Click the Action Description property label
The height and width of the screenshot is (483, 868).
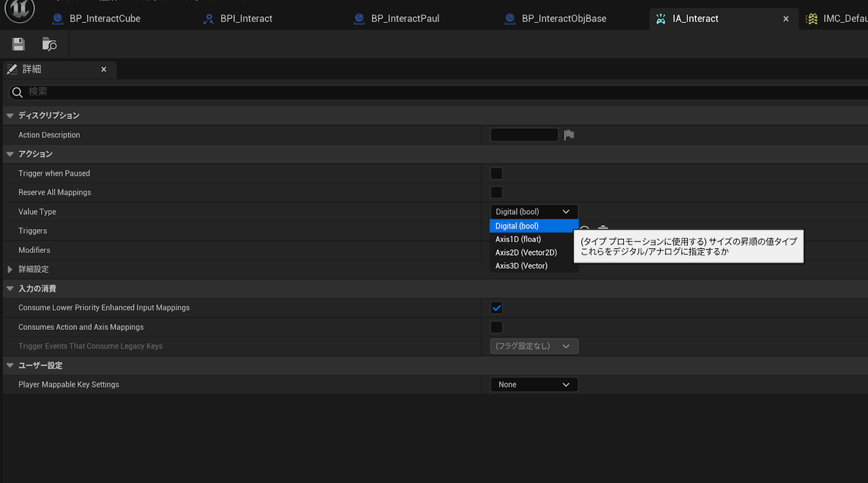click(49, 135)
